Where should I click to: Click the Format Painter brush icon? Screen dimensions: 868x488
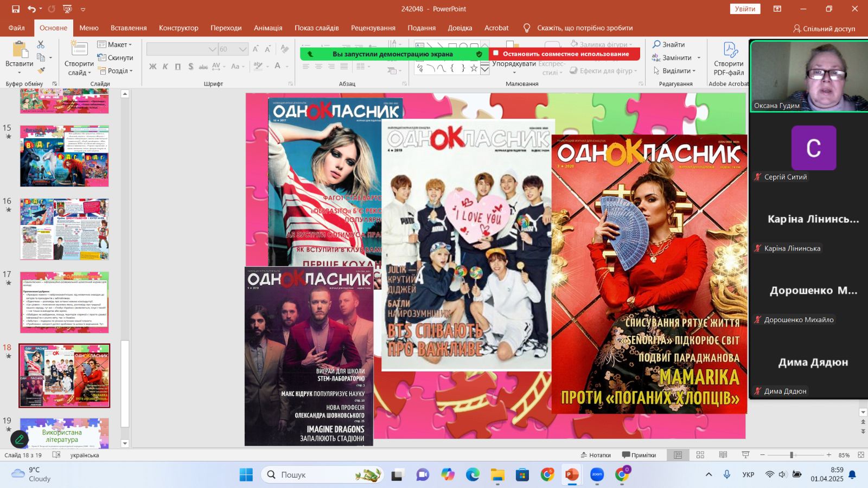tap(41, 70)
